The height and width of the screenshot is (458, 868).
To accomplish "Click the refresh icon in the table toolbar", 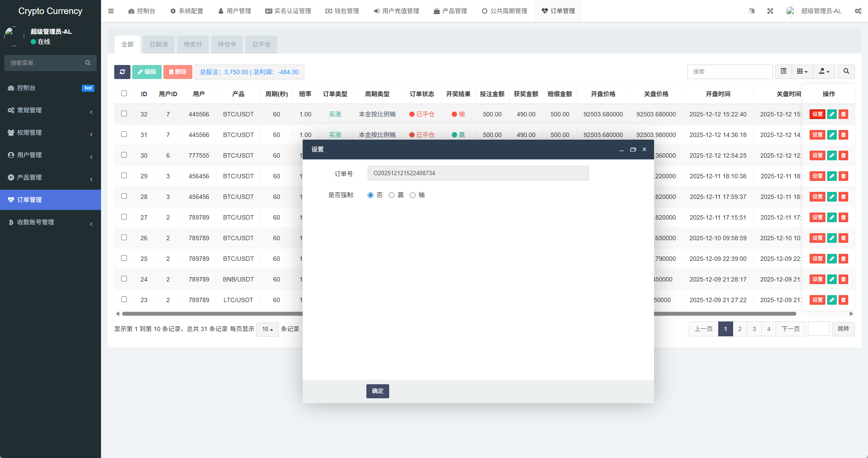I will [122, 72].
